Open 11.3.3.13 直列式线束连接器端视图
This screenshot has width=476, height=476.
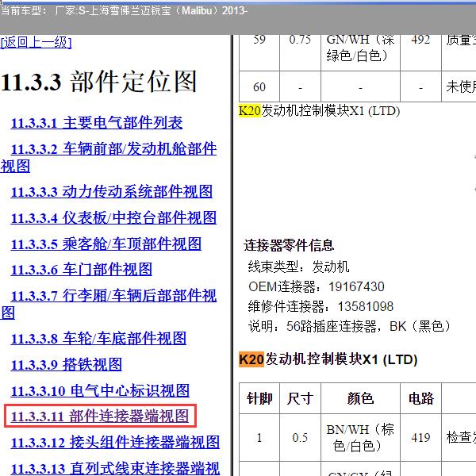(x=115, y=468)
